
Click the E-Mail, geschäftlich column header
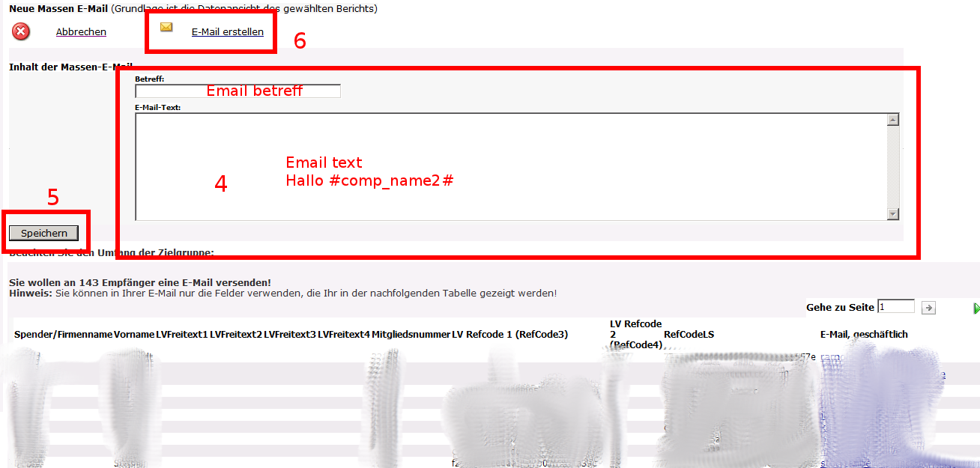point(864,335)
